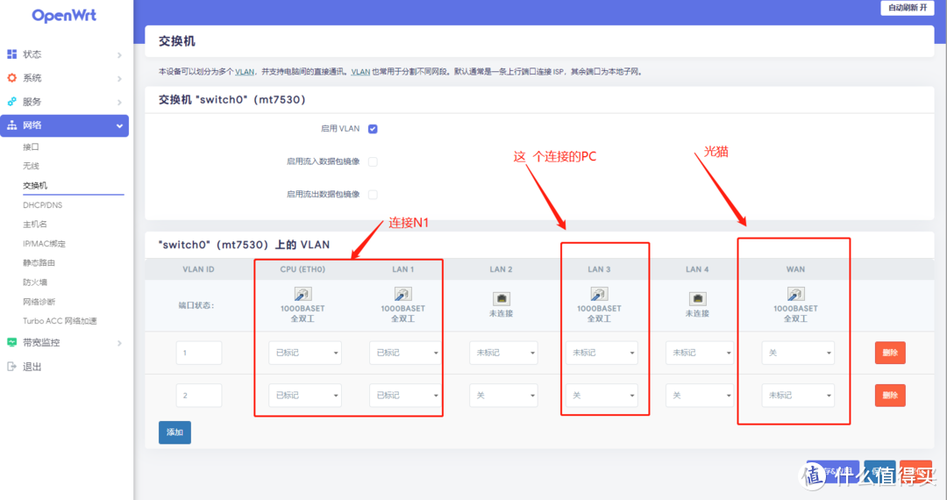
Task: Click the 状态 menu label
Action: click(x=32, y=54)
